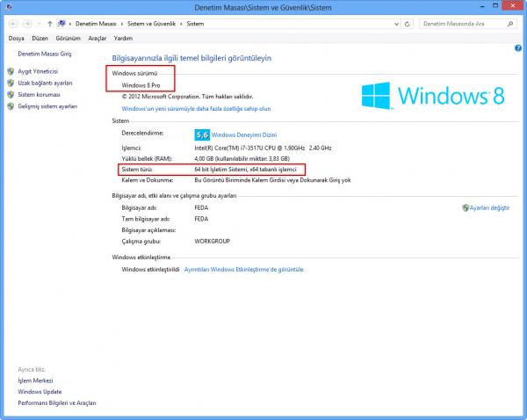
Task: Click the search magnifier icon
Action: [509, 24]
